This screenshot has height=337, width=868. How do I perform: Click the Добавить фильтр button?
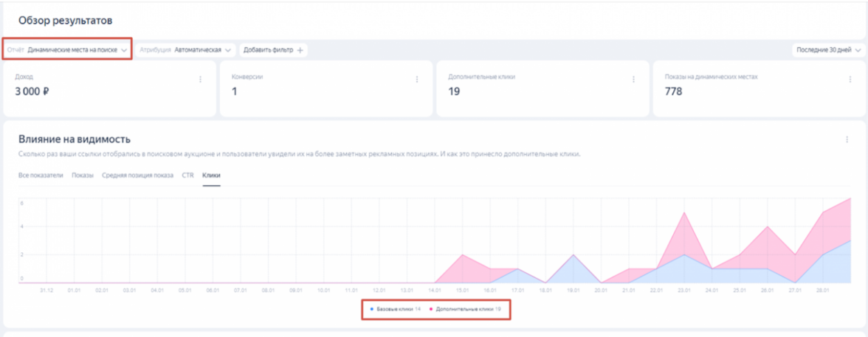pyautogui.click(x=268, y=50)
